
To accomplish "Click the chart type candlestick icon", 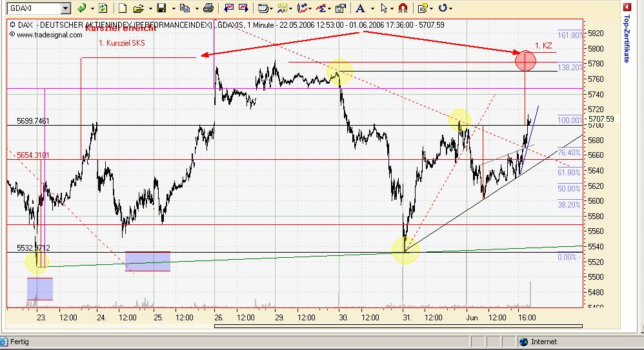I will tap(303, 8).
